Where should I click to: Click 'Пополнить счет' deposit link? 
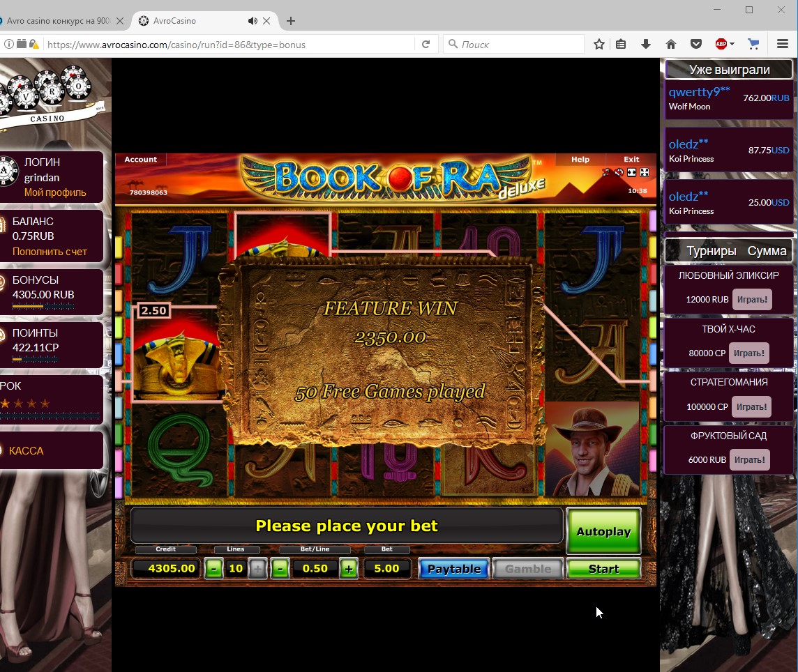click(x=50, y=251)
